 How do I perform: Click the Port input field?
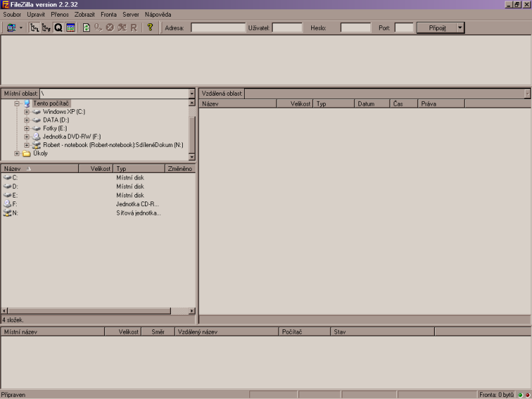click(404, 28)
